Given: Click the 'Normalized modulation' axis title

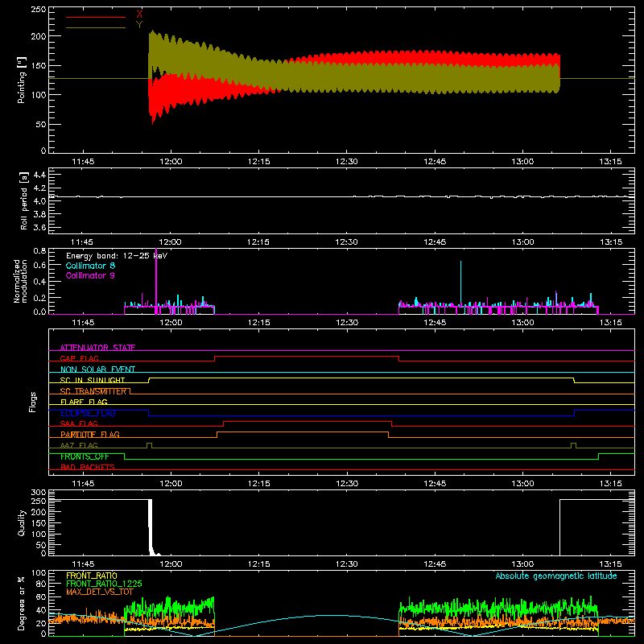Looking at the screenshot, I should [x=20, y=281].
